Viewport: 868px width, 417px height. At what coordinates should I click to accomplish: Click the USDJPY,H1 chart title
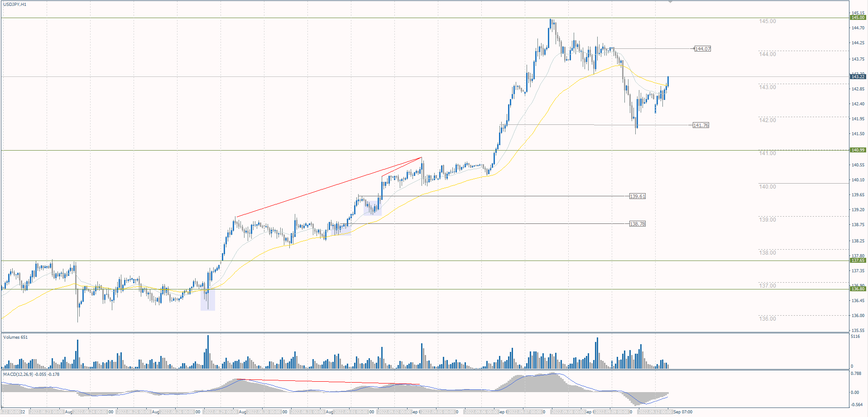click(15, 5)
